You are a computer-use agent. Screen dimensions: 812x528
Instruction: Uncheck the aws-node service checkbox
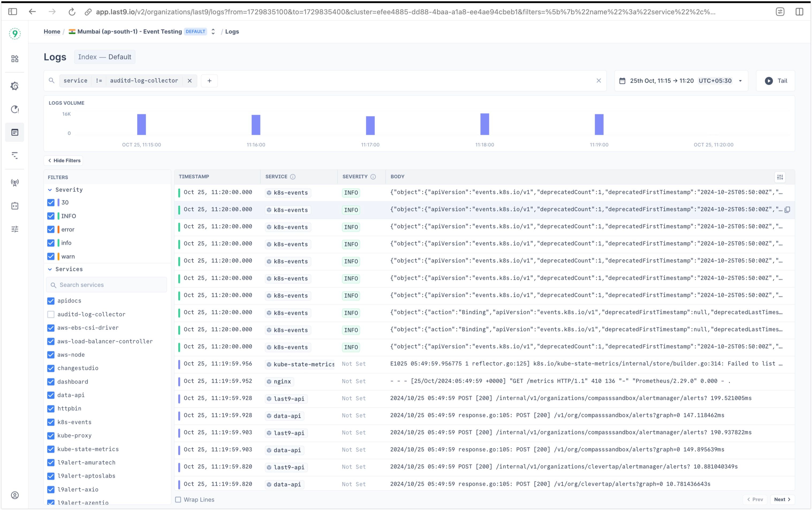pyautogui.click(x=51, y=355)
